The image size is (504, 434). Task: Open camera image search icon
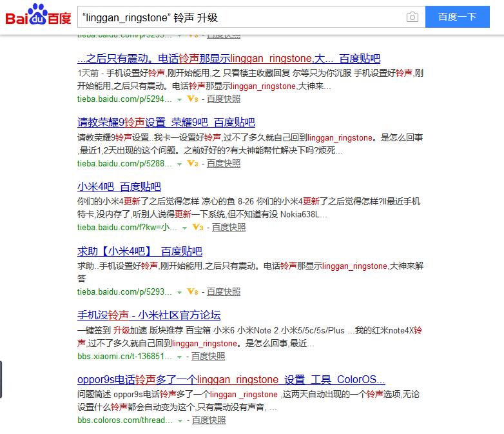pos(412,17)
